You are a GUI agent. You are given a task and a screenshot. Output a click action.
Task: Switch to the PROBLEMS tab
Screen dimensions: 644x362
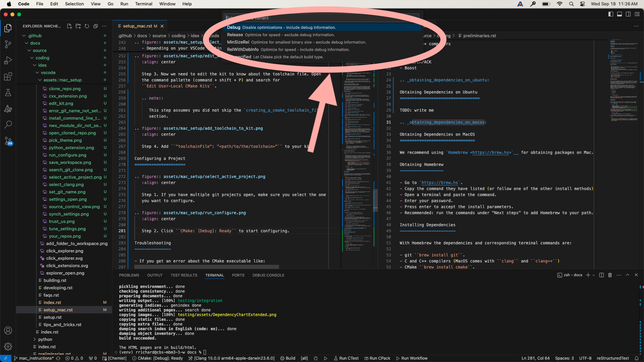pyautogui.click(x=129, y=275)
